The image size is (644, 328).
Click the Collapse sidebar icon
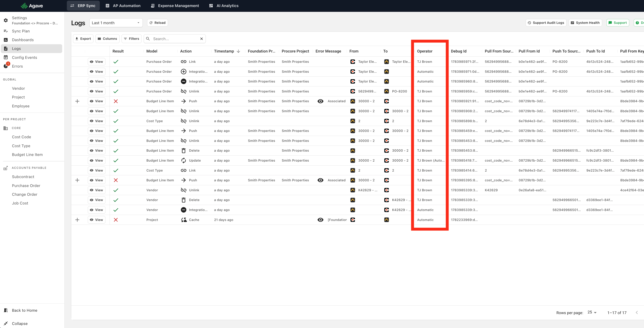click(6, 323)
